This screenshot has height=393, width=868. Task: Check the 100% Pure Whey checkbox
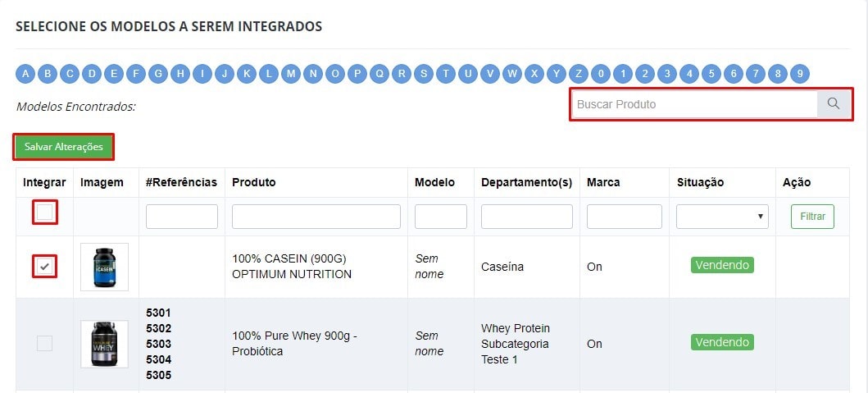coord(44,344)
